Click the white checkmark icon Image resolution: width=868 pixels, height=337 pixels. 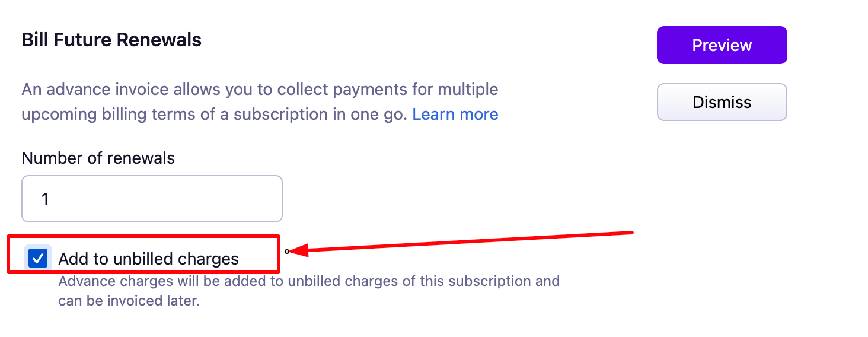(38, 259)
